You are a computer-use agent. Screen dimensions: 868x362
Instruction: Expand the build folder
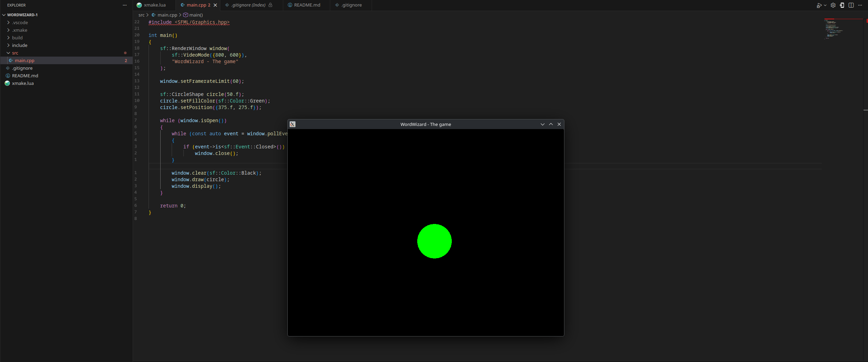[17, 38]
